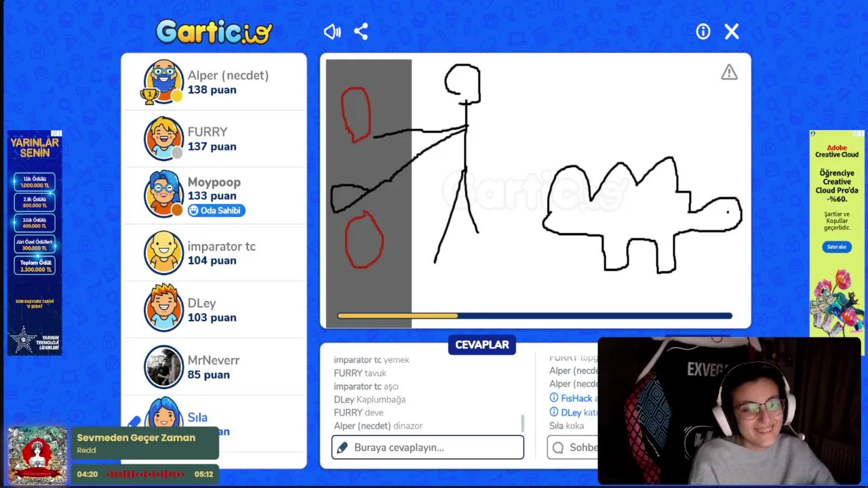Focus the Sohbet chat input field
868x488 pixels.
pos(572,447)
